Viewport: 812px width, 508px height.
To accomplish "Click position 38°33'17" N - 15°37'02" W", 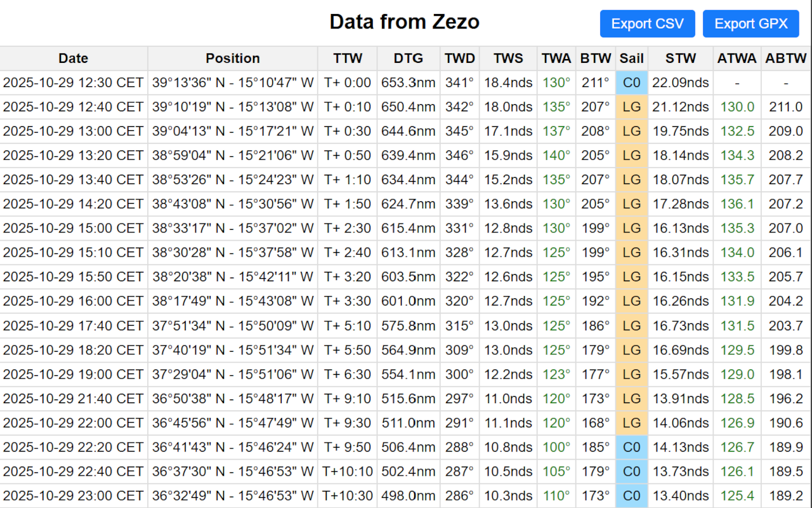I will coord(233,229).
